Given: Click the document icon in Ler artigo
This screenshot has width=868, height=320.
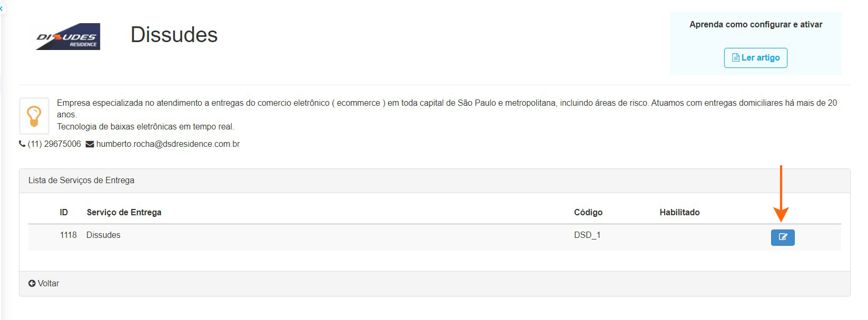Looking at the screenshot, I should 735,58.
